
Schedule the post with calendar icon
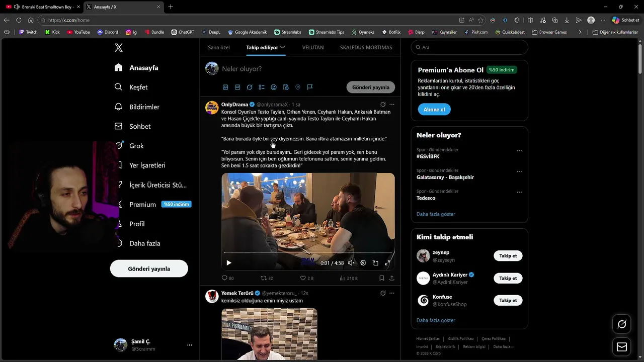coord(286,87)
